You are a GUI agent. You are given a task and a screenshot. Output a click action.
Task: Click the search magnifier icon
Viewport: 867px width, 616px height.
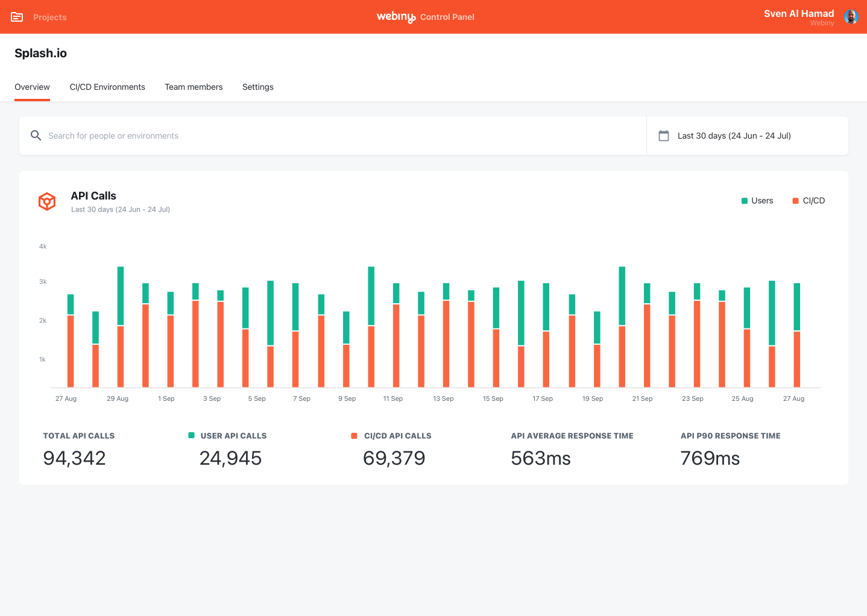(36, 136)
